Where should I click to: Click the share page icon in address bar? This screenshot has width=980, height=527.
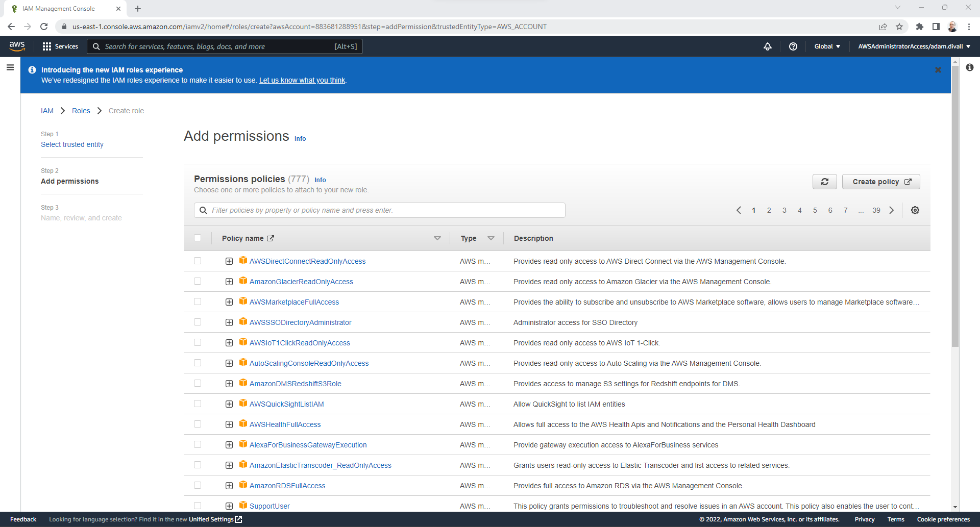tap(883, 27)
